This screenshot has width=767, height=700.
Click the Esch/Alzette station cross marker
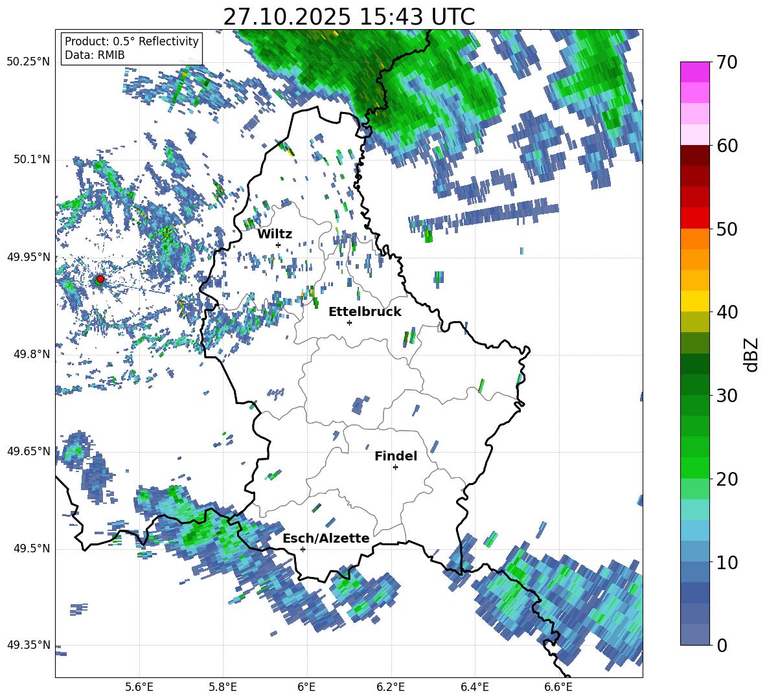click(x=303, y=549)
